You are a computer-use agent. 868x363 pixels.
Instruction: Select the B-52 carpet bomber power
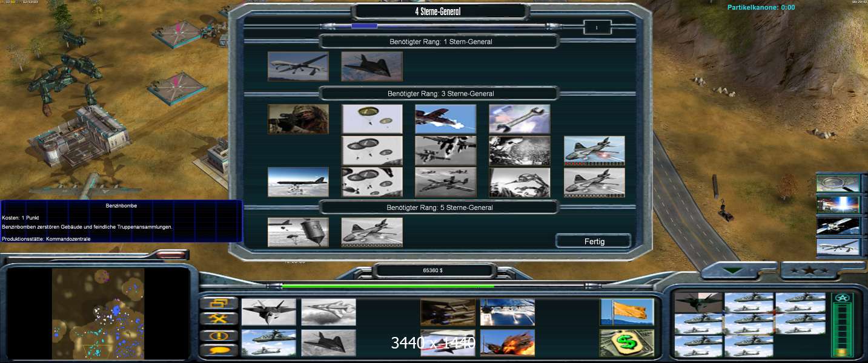pyautogui.click(x=298, y=182)
